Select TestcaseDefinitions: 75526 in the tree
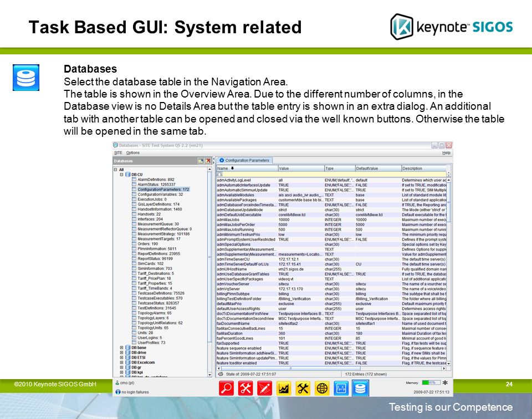 coord(161,293)
